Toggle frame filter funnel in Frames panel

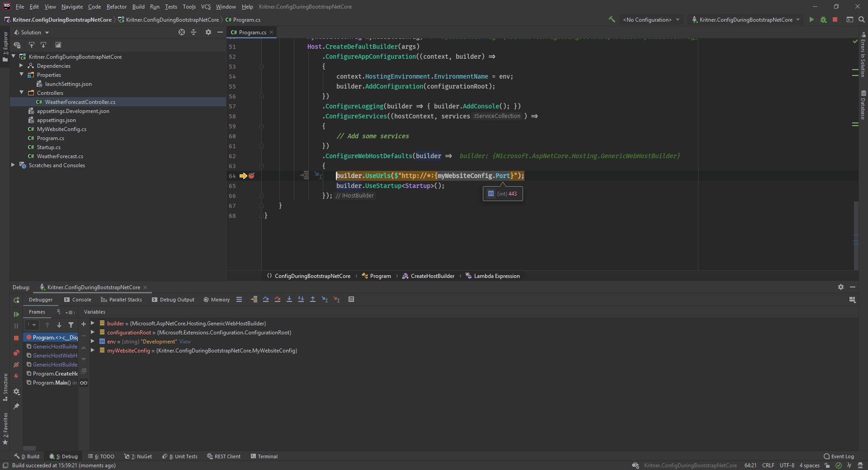pos(71,325)
